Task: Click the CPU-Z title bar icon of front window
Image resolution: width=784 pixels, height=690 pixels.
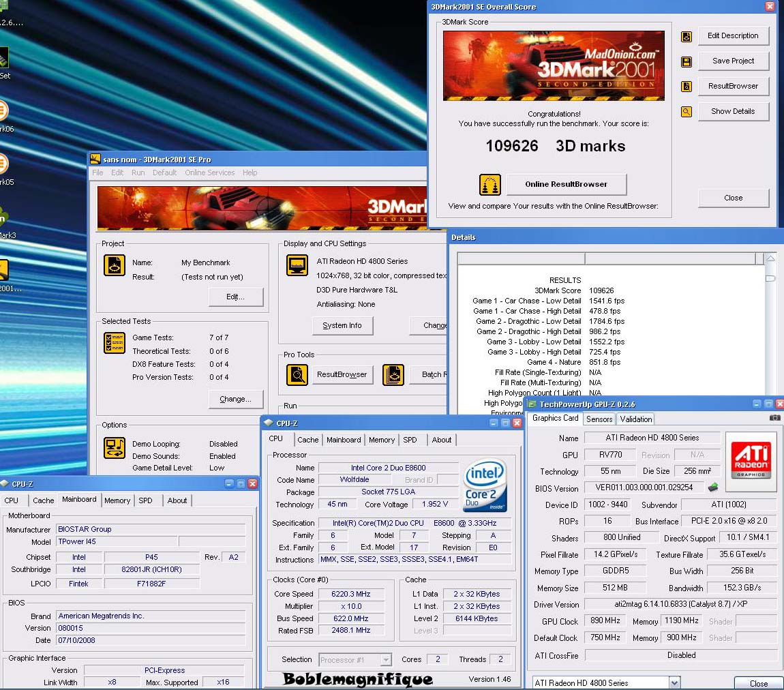Action: click(x=269, y=423)
